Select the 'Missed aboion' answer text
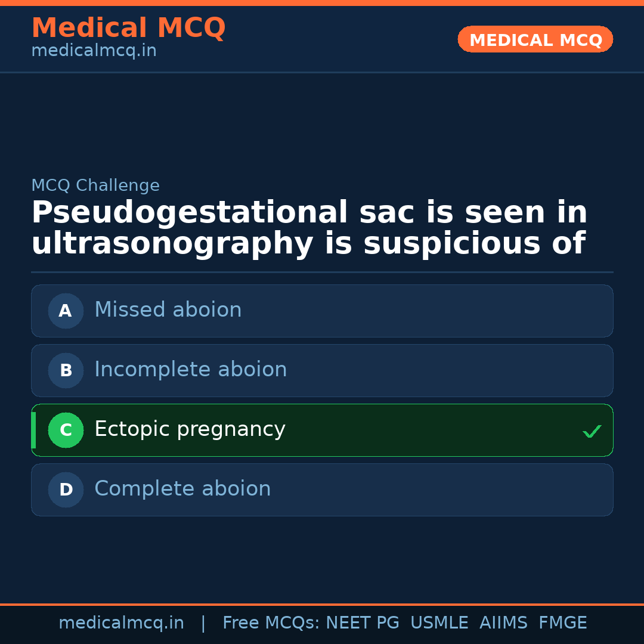644x644 pixels. pos(168,310)
